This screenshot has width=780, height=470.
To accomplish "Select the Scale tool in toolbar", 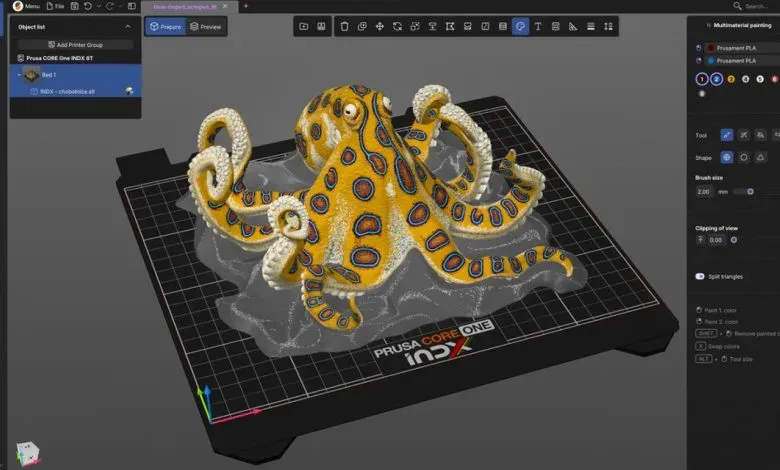I will [x=415, y=26].
